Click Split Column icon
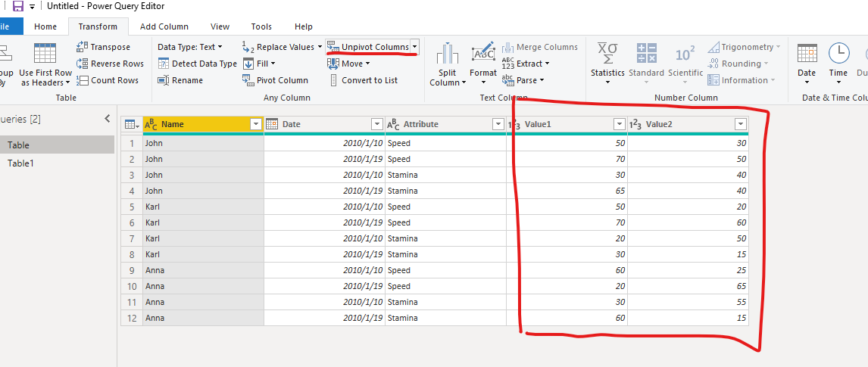This screenshot has height=367, width=868. click(x=447, y=54)
